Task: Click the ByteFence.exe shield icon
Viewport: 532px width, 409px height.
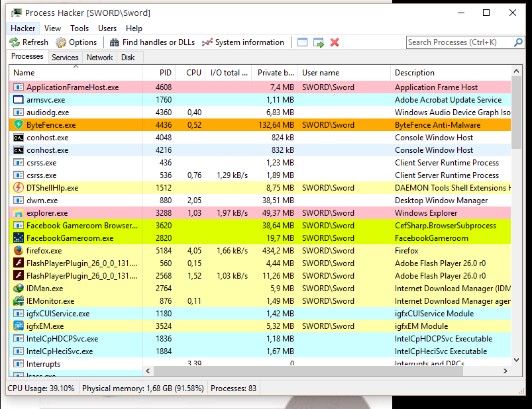Action: 19,124
